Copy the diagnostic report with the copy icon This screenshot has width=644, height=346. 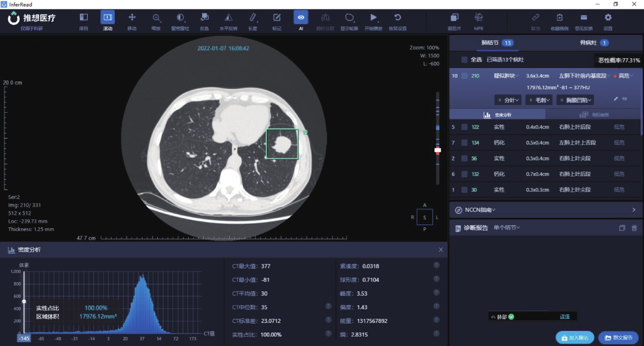click(622, 228)
